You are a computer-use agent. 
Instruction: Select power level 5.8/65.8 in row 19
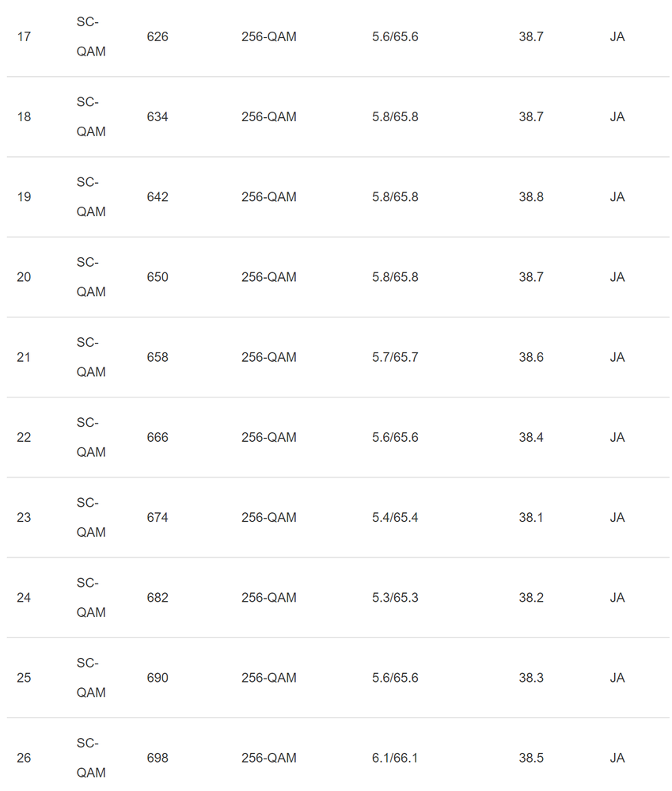tap(395, 196)
